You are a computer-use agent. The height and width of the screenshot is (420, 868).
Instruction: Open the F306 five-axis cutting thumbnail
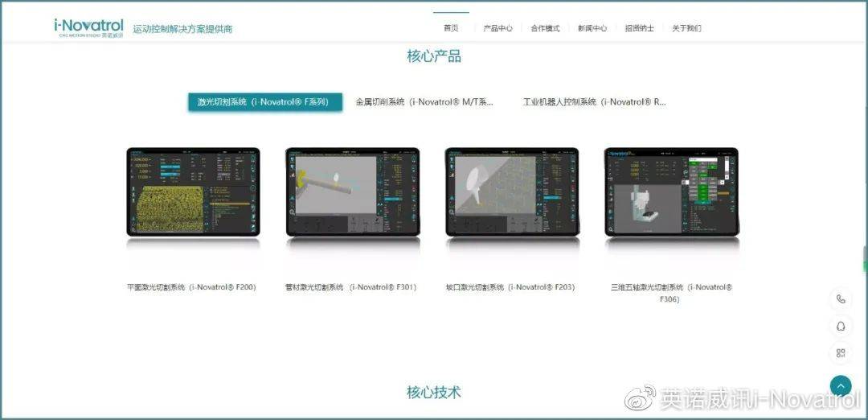click(671, 191)
